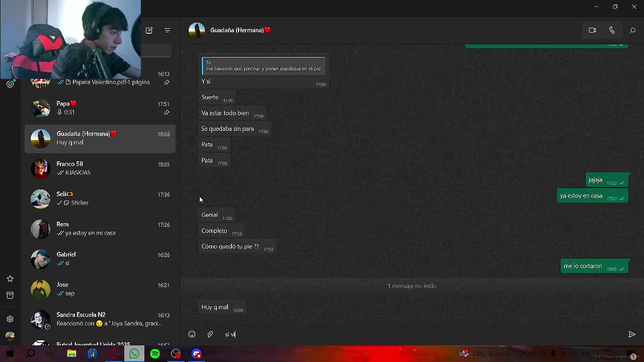Select the message "Cómo quedó tu pie ??"
The width and height of the screenshot is (644, 362).
237,247
